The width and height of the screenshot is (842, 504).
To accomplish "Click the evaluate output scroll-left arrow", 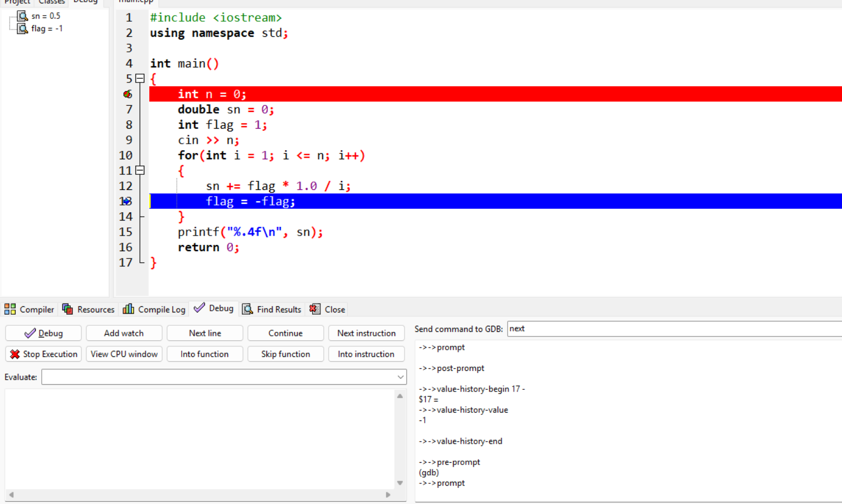I will click(x=11, y=495).
